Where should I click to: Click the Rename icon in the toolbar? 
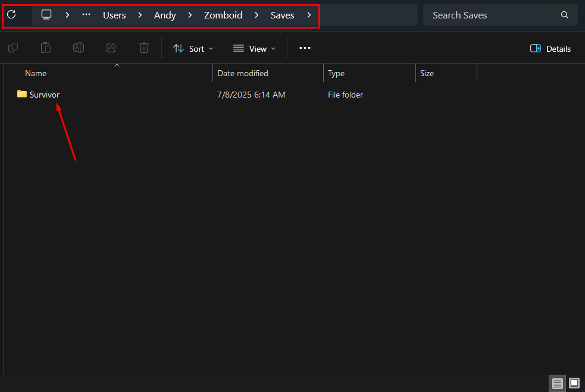78,48
